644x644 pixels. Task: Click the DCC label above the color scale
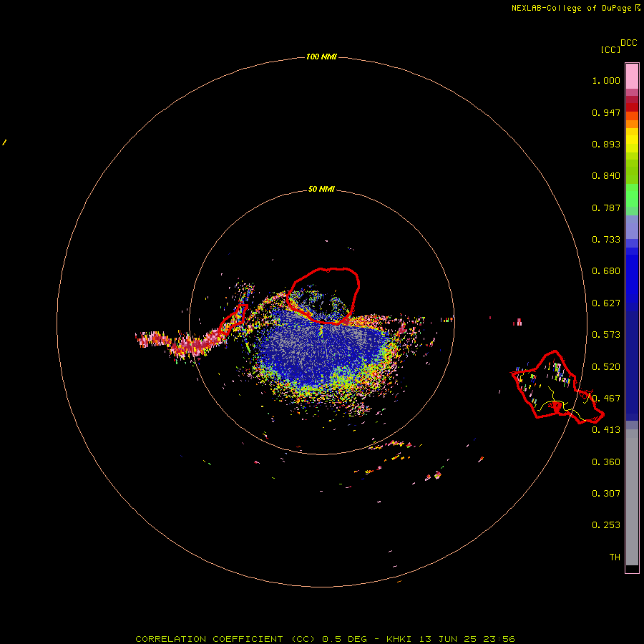tap(628, 43)
